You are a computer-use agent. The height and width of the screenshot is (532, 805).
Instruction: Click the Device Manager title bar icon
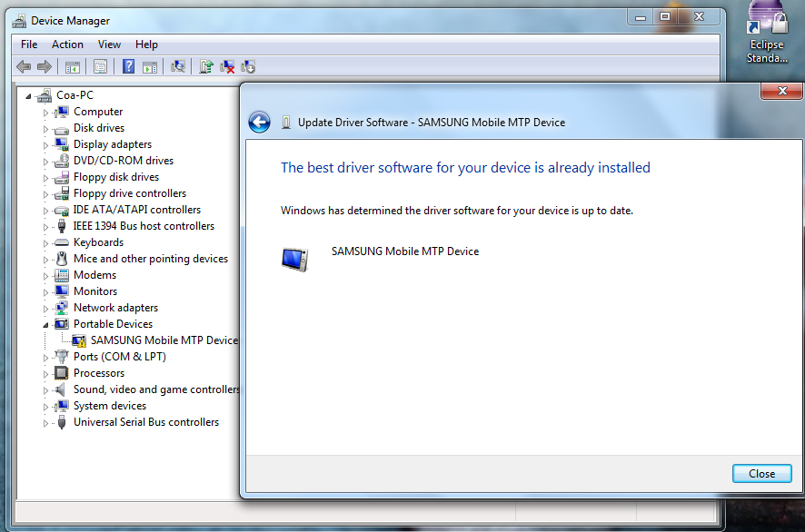click(x=19, y=21)
